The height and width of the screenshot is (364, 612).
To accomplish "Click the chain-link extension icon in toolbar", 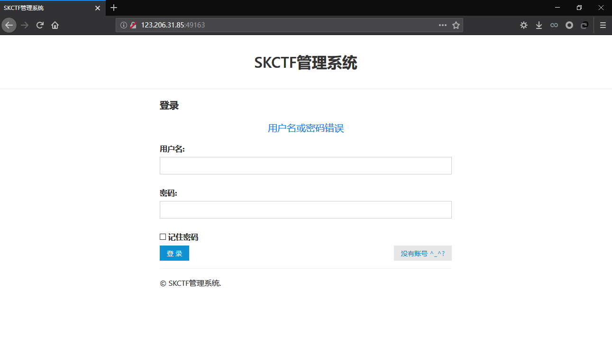I will (x=584, y=25).
